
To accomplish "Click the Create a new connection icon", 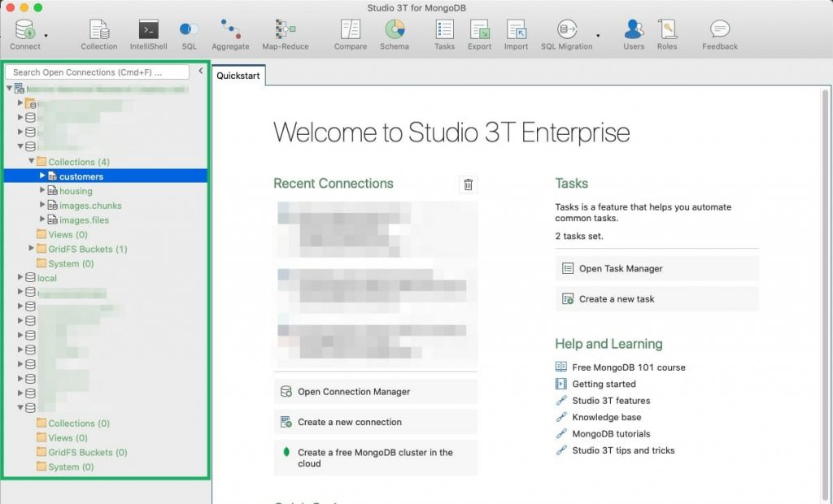I will [286, 422].
